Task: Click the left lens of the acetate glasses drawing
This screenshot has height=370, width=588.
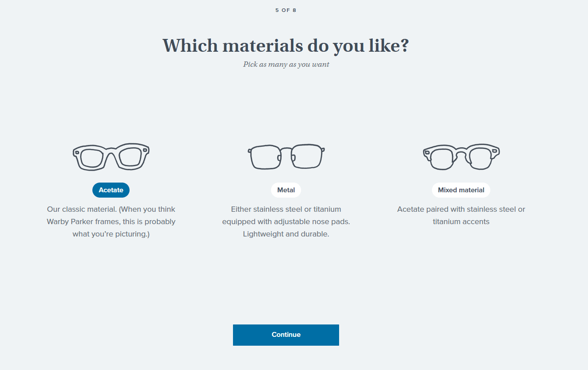Action: coord(92,158)
